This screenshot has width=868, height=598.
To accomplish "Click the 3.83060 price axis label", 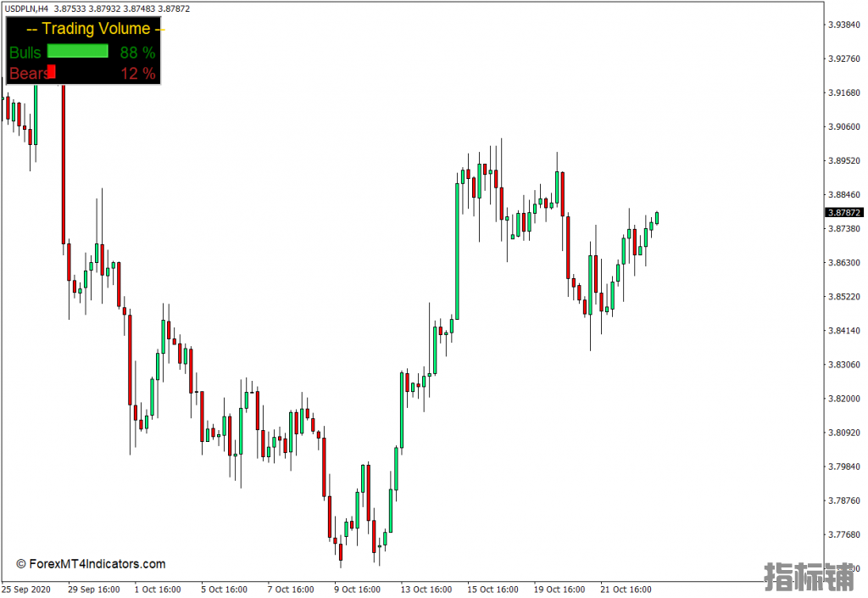I will coord(844,365).
